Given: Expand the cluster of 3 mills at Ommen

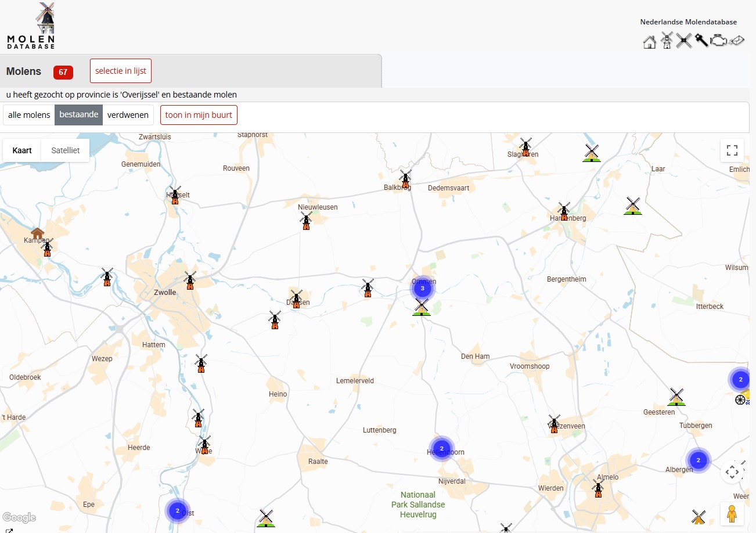Looking at the screenshot, I should coord(422,288).
